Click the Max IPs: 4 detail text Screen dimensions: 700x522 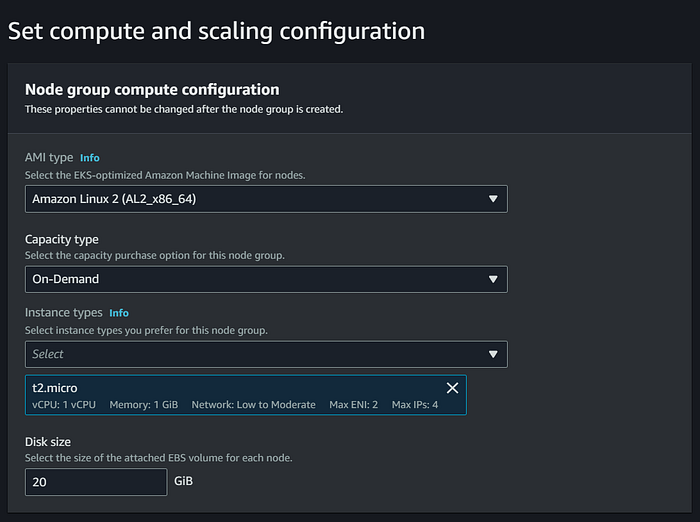[x=415, y=405]
